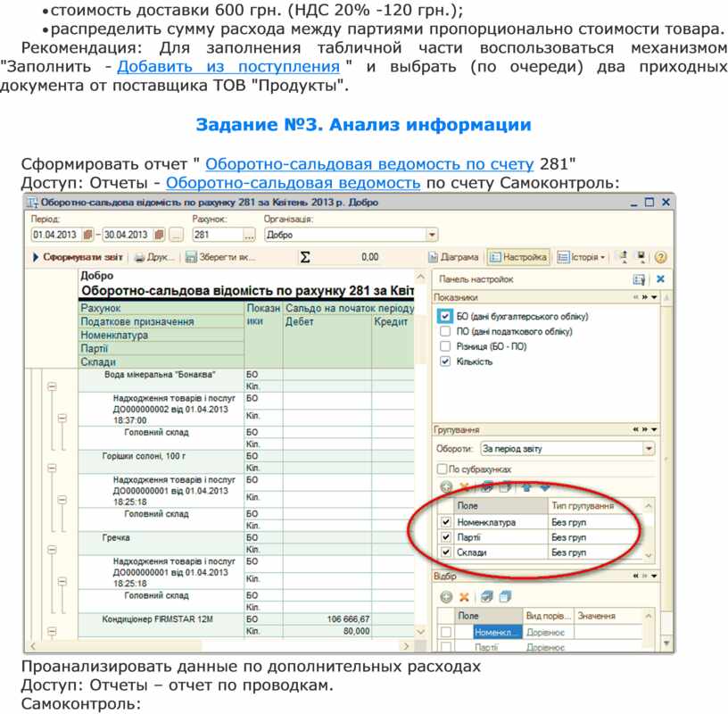The image size is (728, 714).
Task: Collapse the Гречка tree group
Action: [52, 550]
